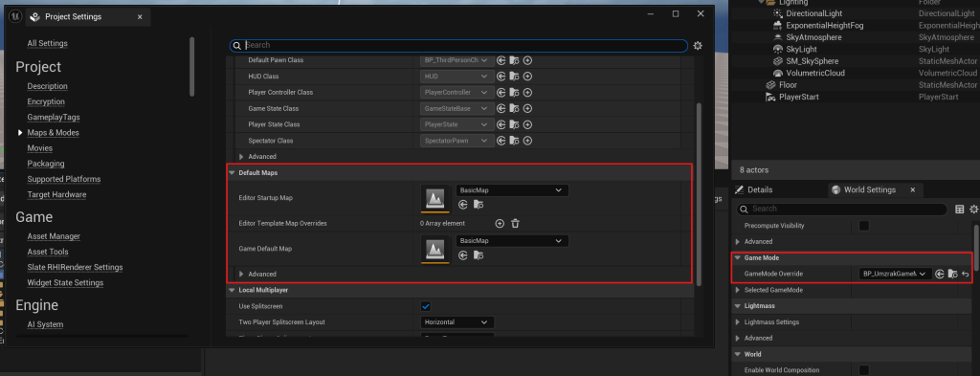Open Widget State Settings page
This screenshot has height=376, width=980.
click(66, 283)
